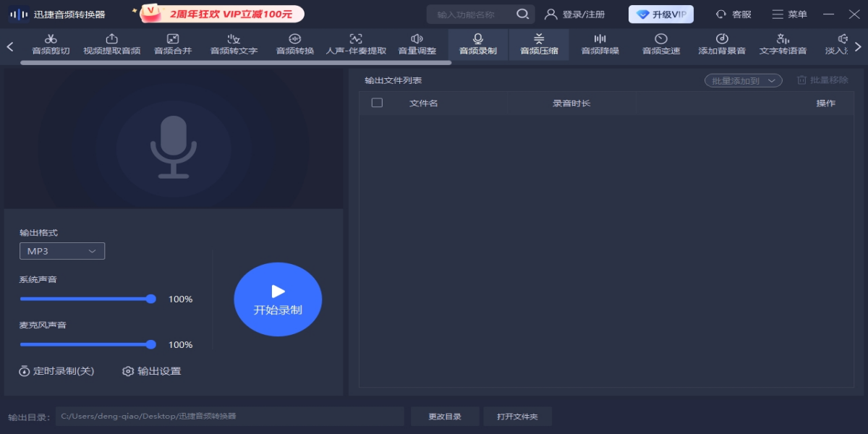Open 输出设置 output settings
The height and width of the screenshot is (434, 868).
151,371
